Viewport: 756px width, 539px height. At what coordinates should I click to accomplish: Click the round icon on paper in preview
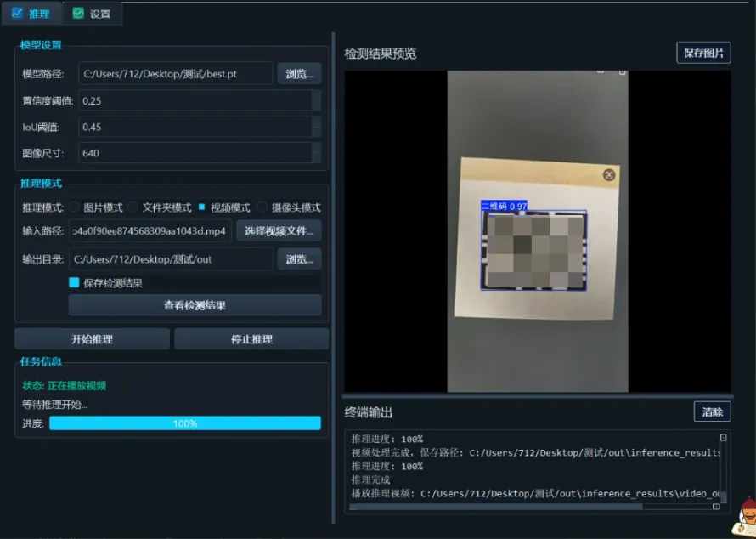609,174
